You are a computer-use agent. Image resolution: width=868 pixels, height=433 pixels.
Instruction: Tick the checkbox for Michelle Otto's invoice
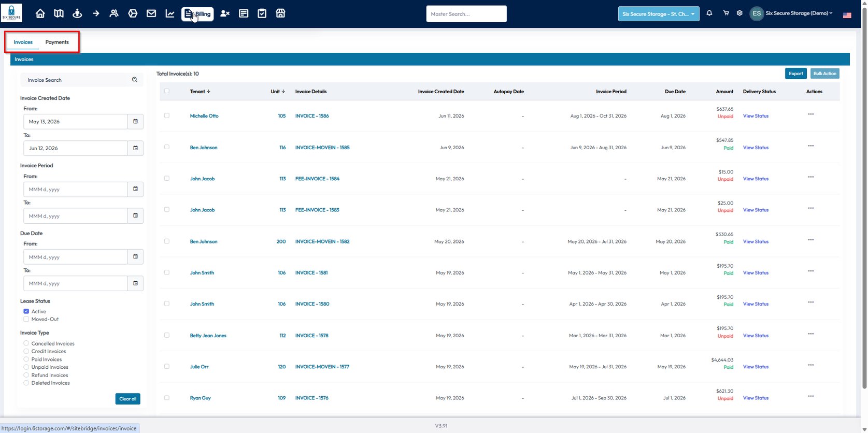[x=167, y=116]
